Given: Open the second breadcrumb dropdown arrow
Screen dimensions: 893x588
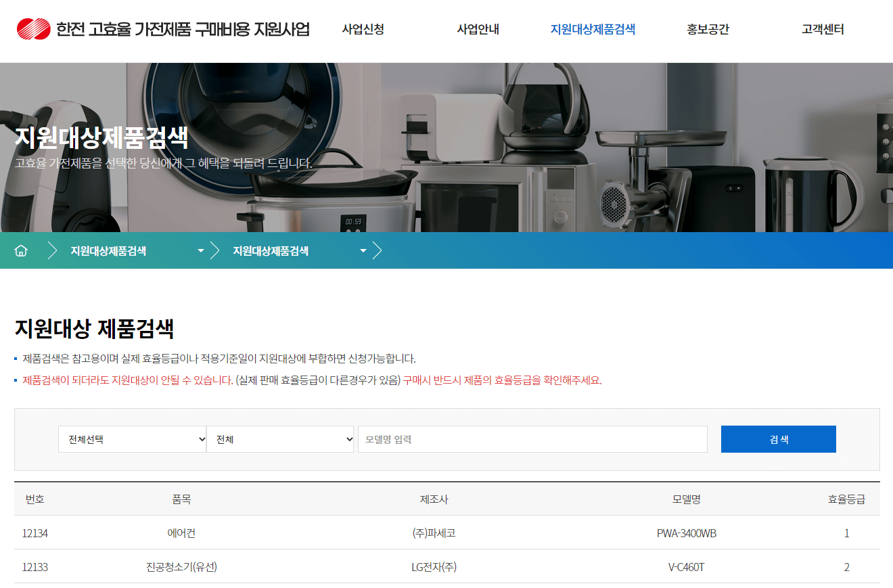Looking at the screenshot, I should (363, 250).
